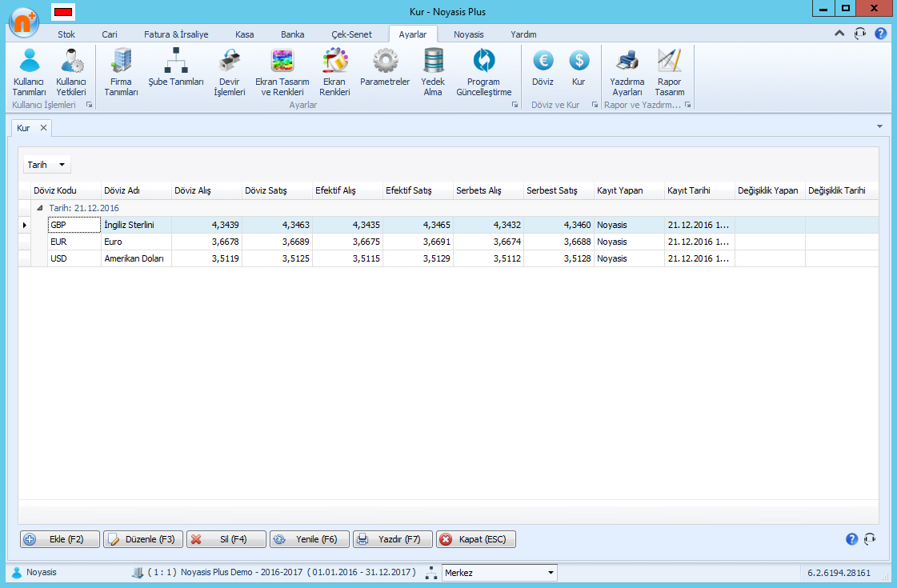Select the EUR currency code cell
This screenshot has height=588, width=897.
(74, 242)
